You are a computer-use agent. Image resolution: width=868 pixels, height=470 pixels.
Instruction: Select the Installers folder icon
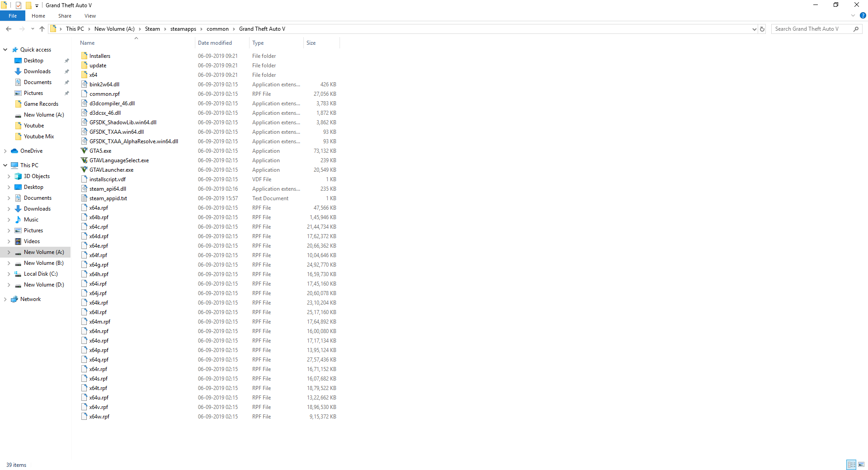tap(84, 56)
